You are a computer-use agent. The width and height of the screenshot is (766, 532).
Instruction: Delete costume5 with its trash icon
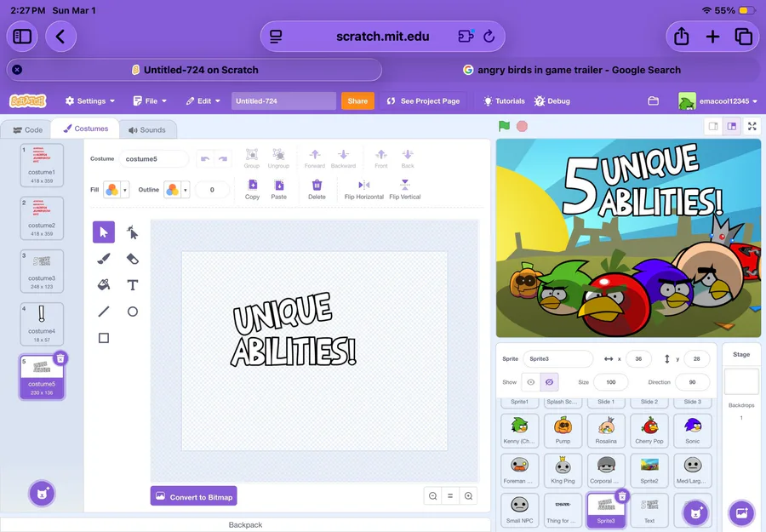60,358
